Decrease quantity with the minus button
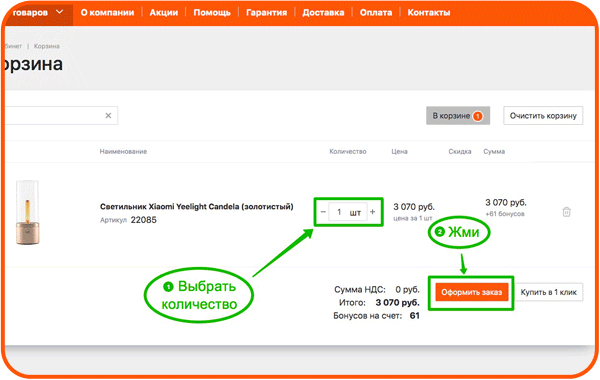This screenshot has width=600, height=380. click(x=323, y=212)
